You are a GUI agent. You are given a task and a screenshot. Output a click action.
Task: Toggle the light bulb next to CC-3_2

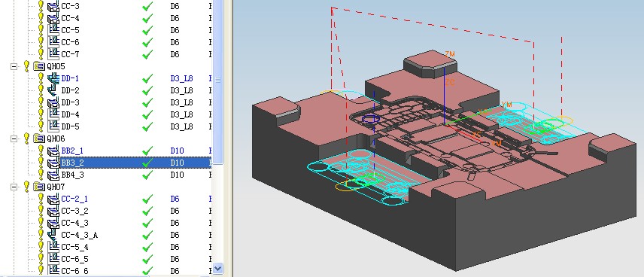41,210
